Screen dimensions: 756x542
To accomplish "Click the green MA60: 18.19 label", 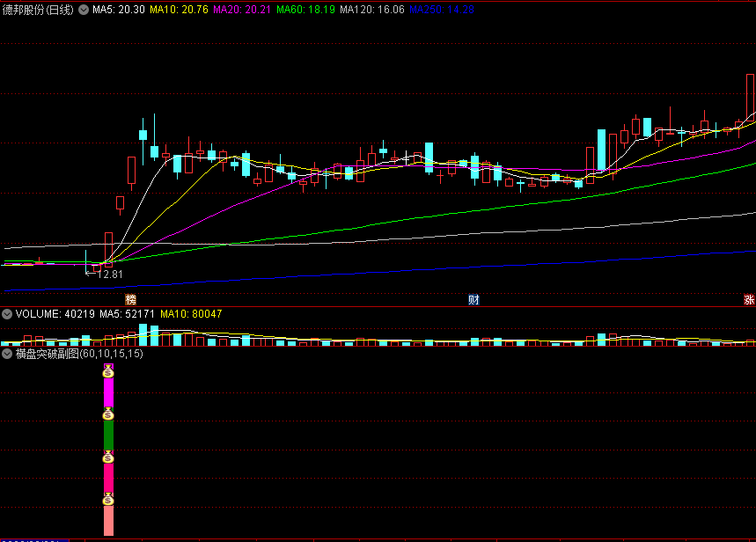I will [305, 10].
